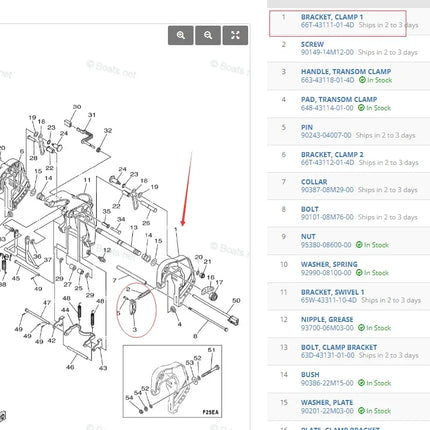The height and width of the screenshot is (430, 430).
Task: Open the BRACKET, SWIVEL 1 link
Action: (332, 292)
